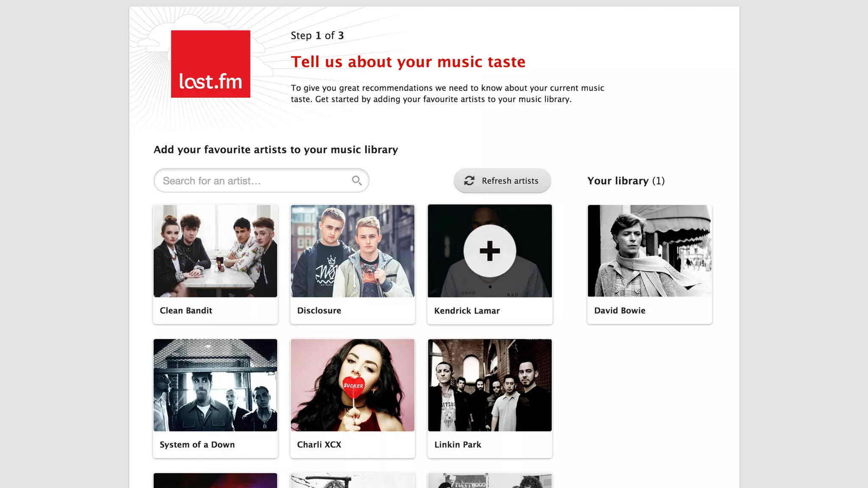This screenshot has width=868, height=488.
Task: Pick the Linkin Park band photo
Action: [490, 385]
